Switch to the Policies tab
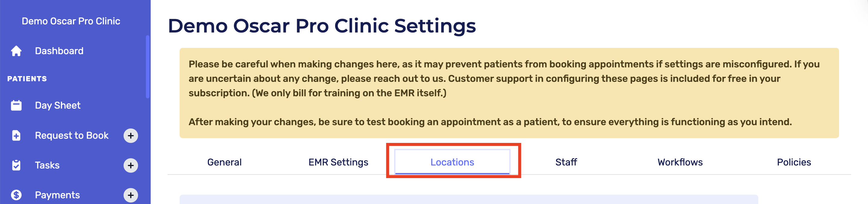868x204 pixels. point(794,162)
